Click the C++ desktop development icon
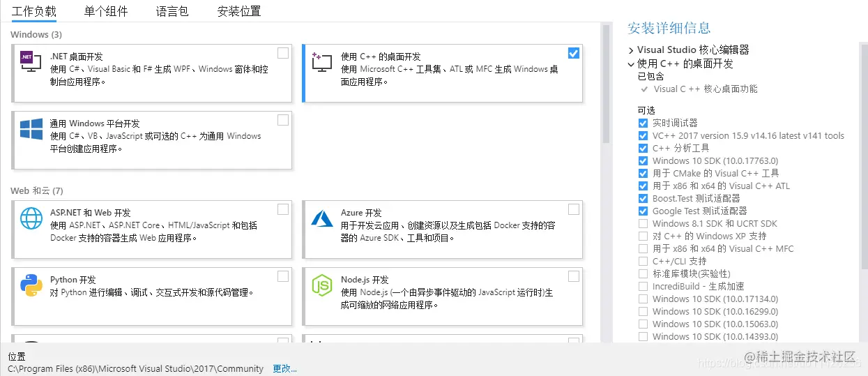Viewport: 868px width, 376px height. click(x=321, y=61)
